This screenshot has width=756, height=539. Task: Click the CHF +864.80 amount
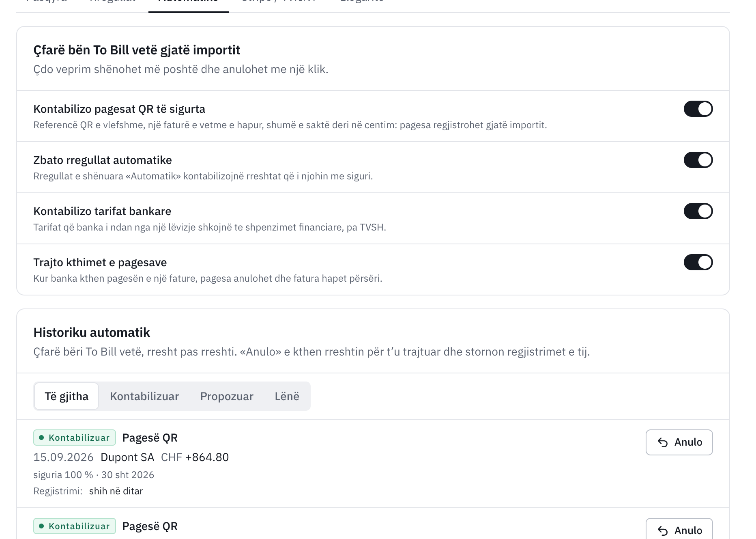tap(195, 457)
